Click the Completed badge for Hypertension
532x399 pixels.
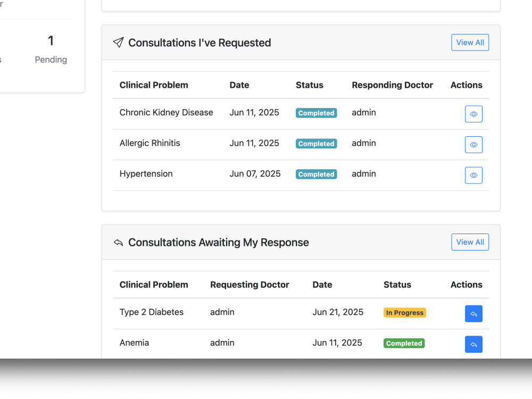[316, 174]
